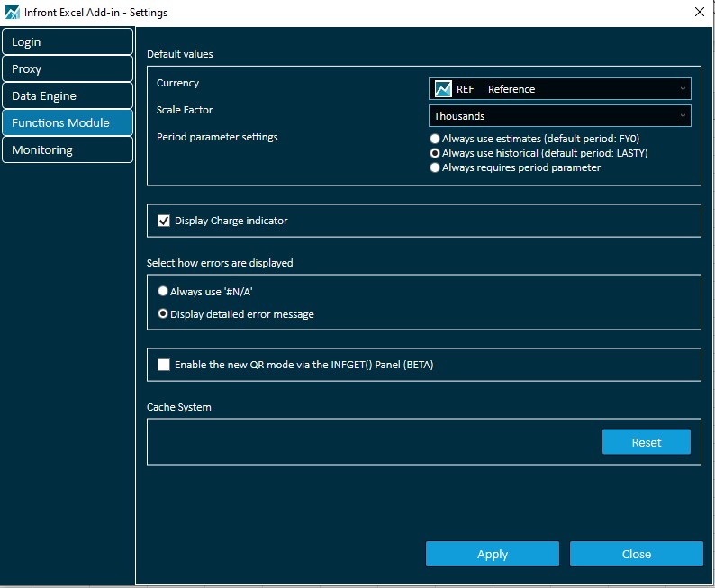Choose Display detailed error message option

coord(163,314)
